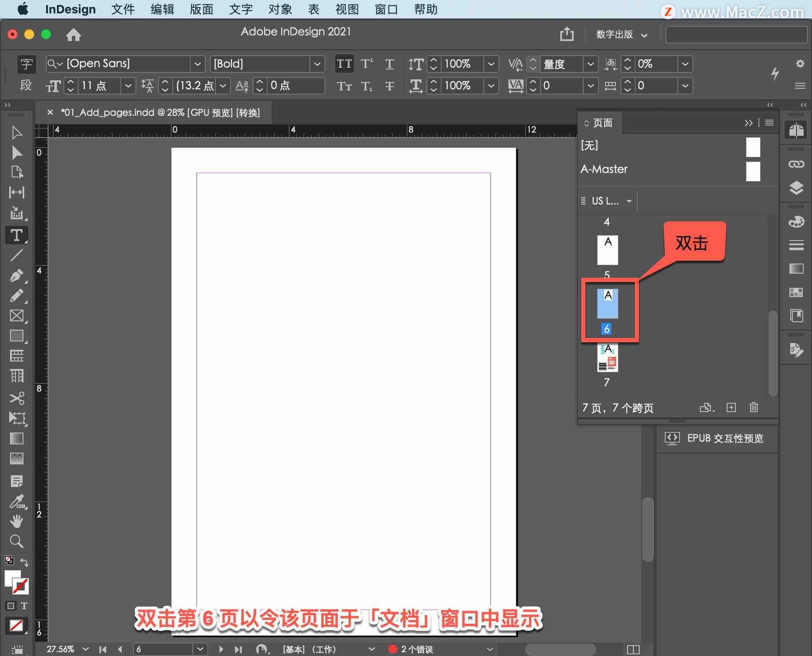Open zoom level dropdown at 27.56%
The width and height of the screenshot is (812, 656).
86,649
